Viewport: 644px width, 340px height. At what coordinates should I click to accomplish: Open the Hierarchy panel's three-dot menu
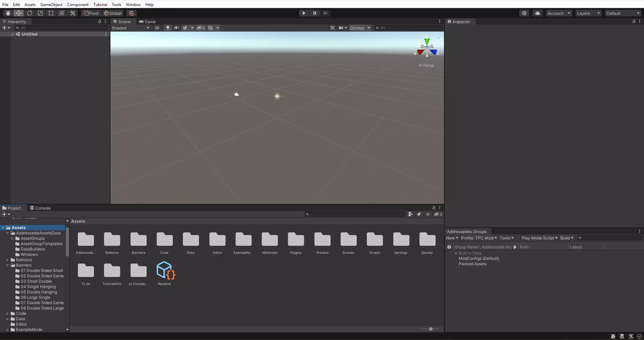pos(105,21)
